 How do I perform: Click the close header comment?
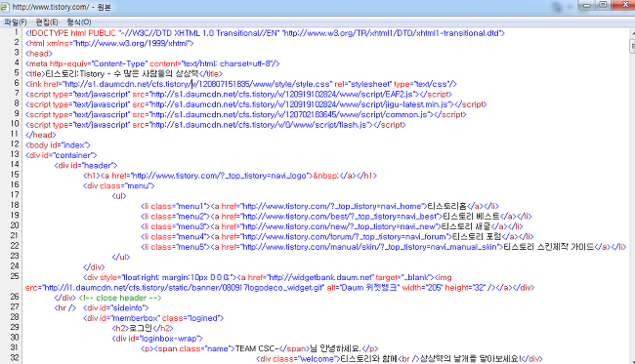tap(120, 298)
